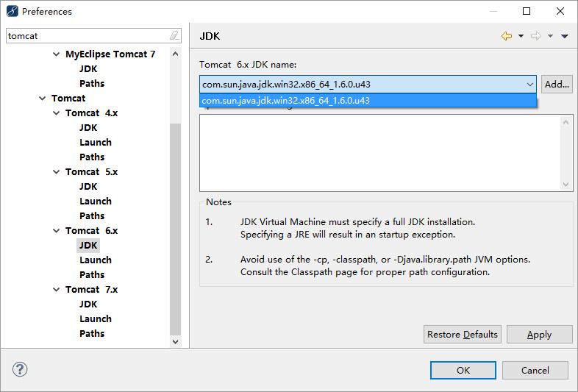Viewport: 578px width, 392px height.
Task: Select Launch under Tomcat 6.x
Action: pyautogui.click(x=96, y=260)
